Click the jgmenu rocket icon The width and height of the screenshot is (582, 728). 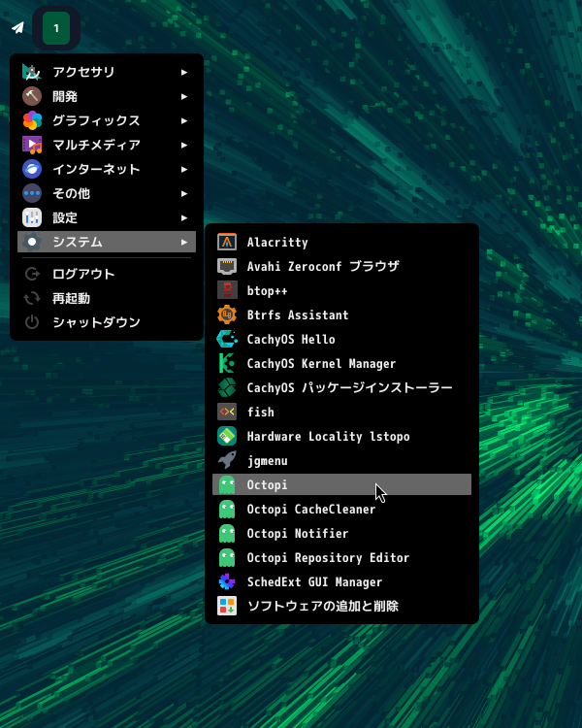(x=227, y=460)
